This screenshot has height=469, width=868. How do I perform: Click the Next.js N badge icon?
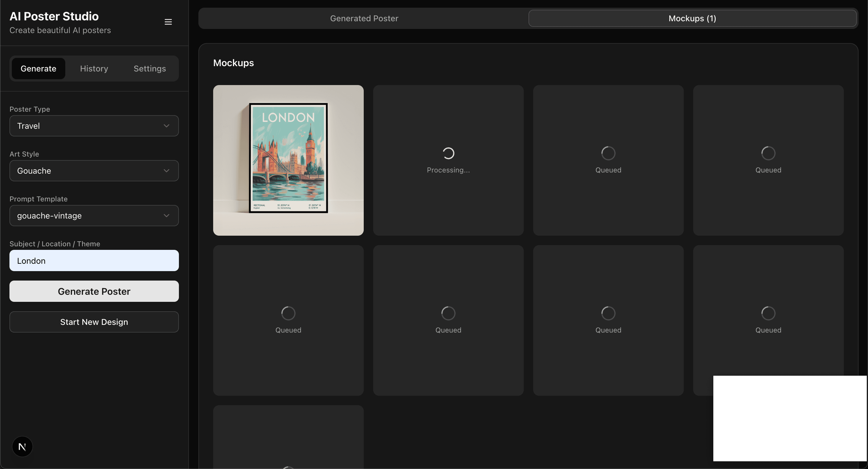pyautogui.click(x=22, y=447)
